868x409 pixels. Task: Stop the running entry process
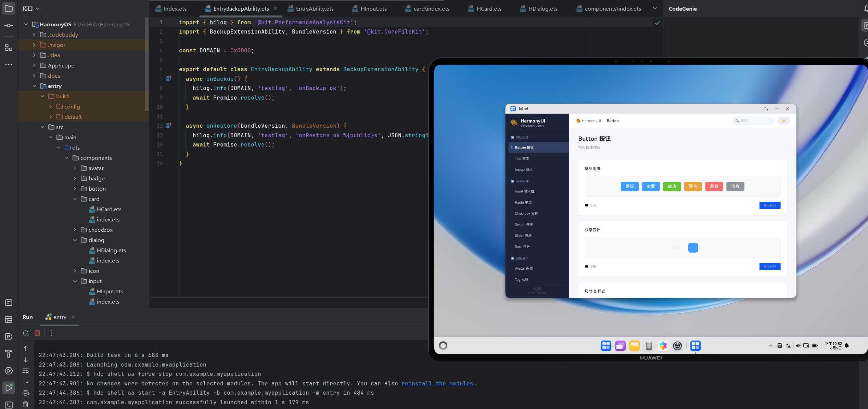pos(37,333)
